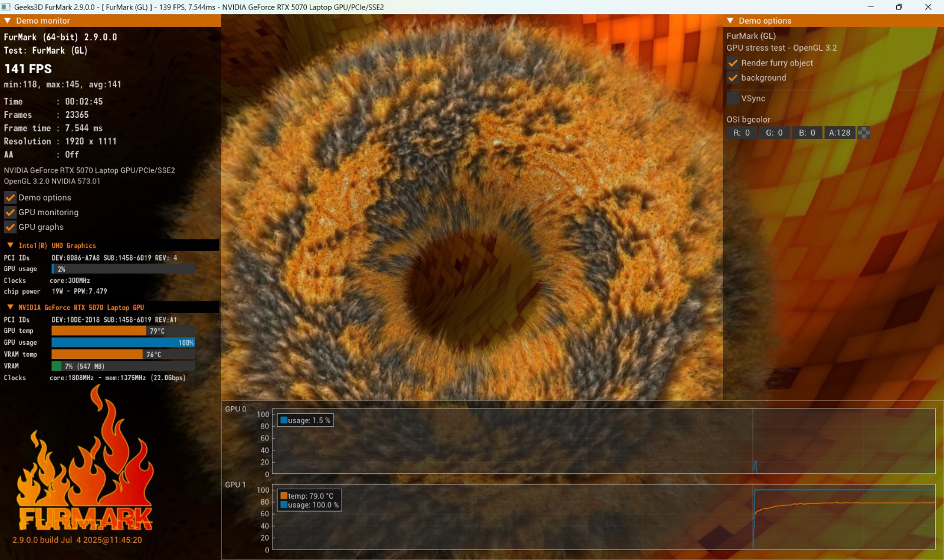Disable the background checkbox
Screen dimensions: 944x560
point(733,78)
